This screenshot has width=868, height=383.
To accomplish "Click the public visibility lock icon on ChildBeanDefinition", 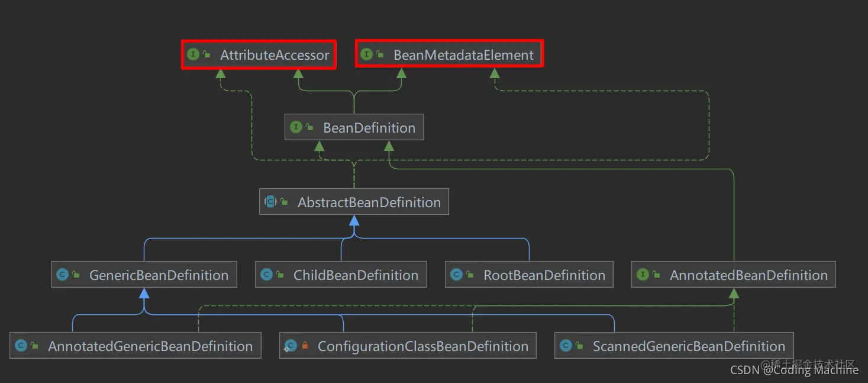I will (280, 275).
